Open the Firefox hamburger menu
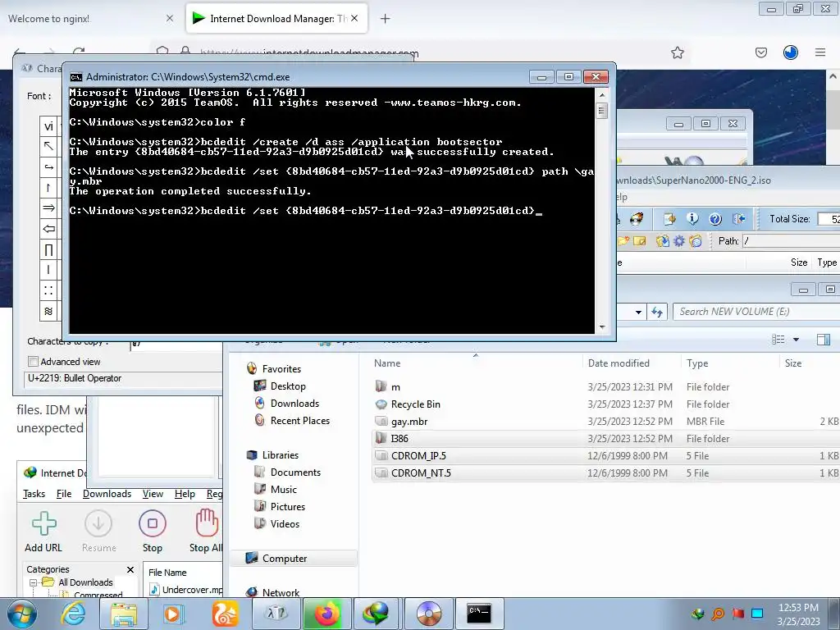The image size is (840, 630). 820,52
